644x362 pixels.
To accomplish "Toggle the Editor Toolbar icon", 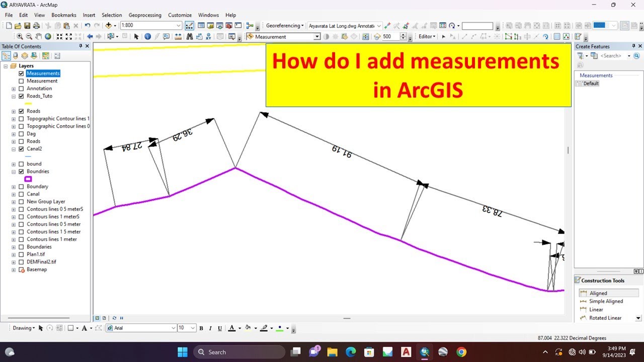I will click(190, 26).
